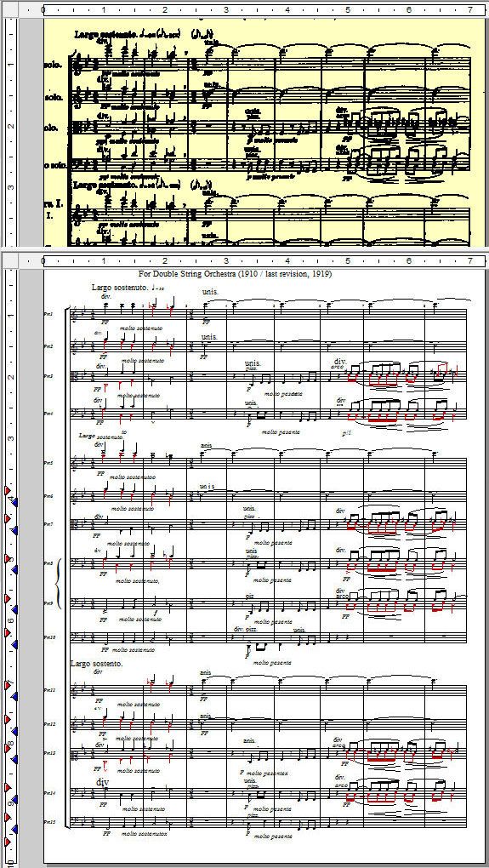
Task: Select 'molto pesante' text under Pns3 staff
Action: 283,394
